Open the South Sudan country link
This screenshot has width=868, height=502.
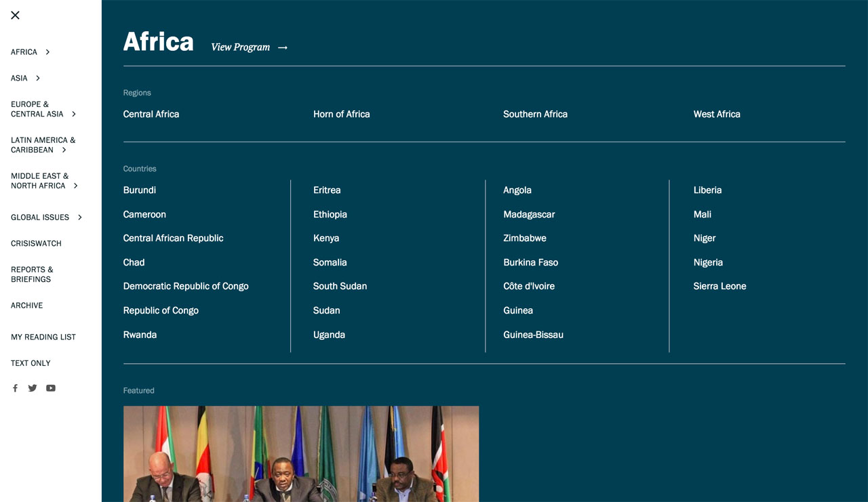coord(340,287)
